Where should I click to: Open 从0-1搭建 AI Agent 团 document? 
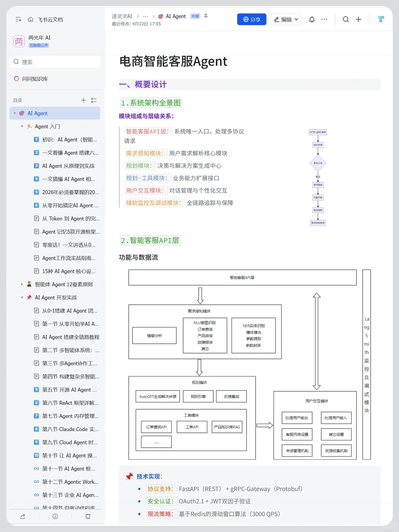click(x=66, y=311)
